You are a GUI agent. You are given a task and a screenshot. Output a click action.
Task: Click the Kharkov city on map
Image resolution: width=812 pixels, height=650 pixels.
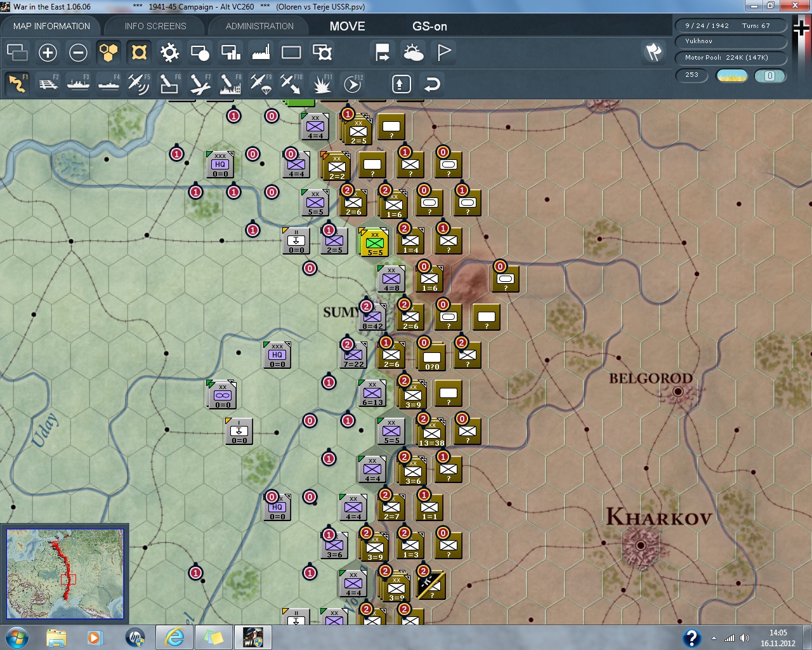(641, 545)
